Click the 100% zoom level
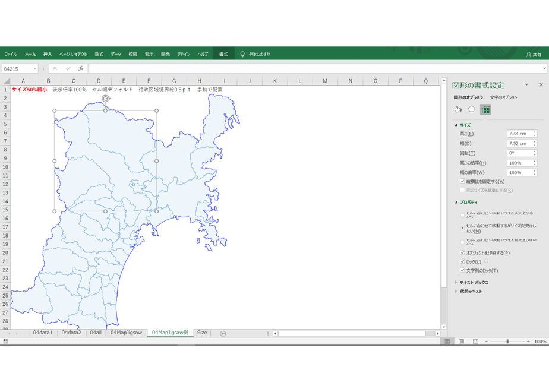This screenshot has width=549, height=392. (540, 342)
